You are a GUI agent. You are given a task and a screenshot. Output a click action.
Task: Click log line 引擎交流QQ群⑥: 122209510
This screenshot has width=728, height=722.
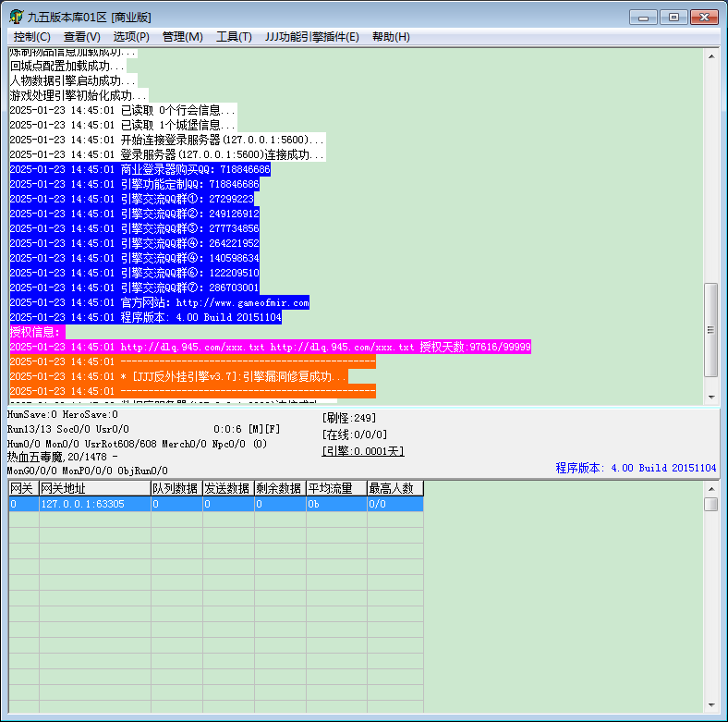coord(134,273)
